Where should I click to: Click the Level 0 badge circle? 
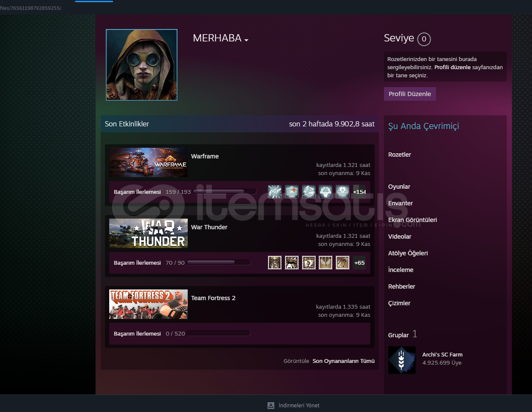424,39
